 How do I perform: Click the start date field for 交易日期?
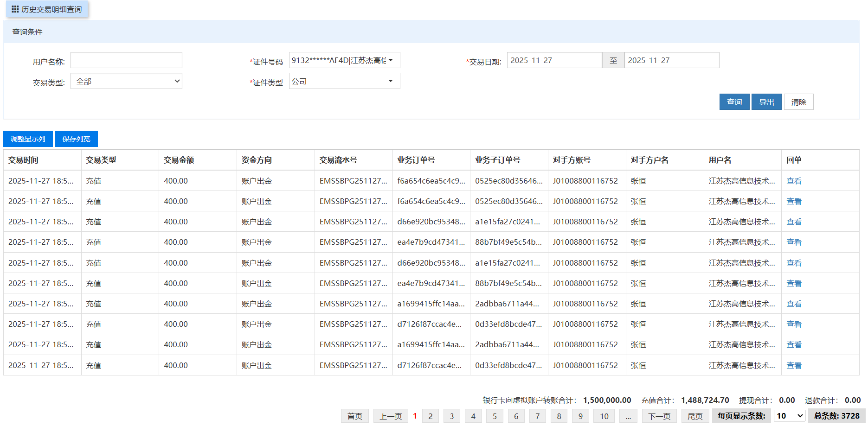(x=554, y=60)
